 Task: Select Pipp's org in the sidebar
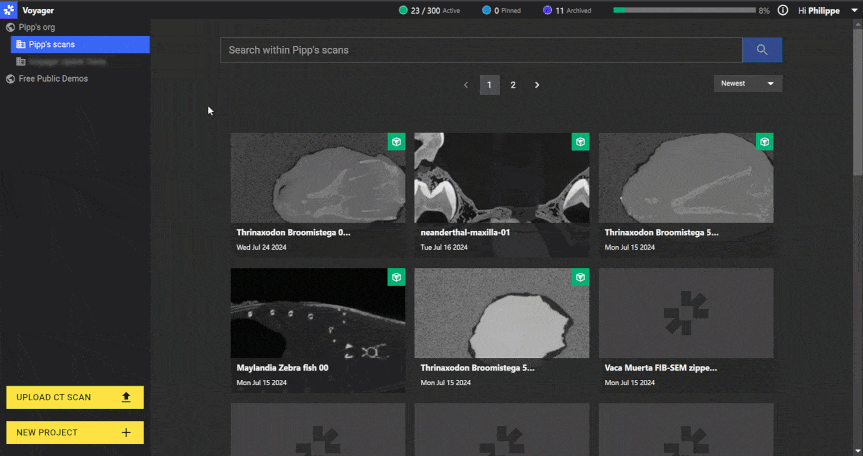click(x=37, y=27)
